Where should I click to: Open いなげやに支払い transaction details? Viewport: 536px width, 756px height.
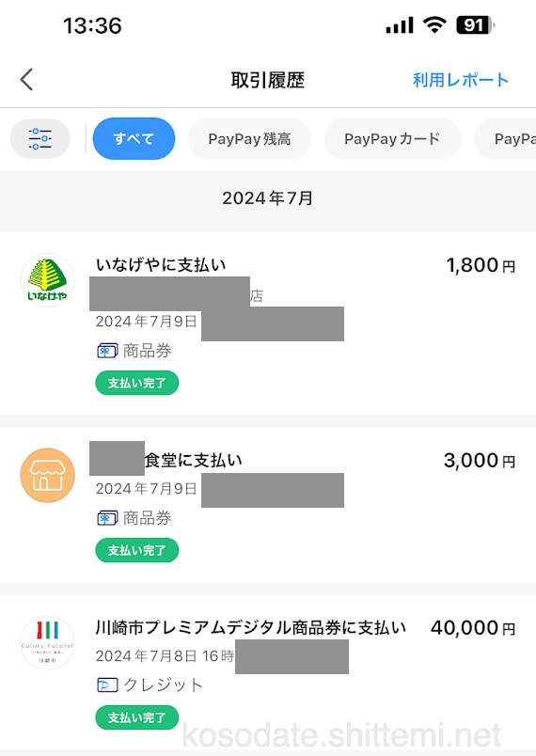coord(268,323)
